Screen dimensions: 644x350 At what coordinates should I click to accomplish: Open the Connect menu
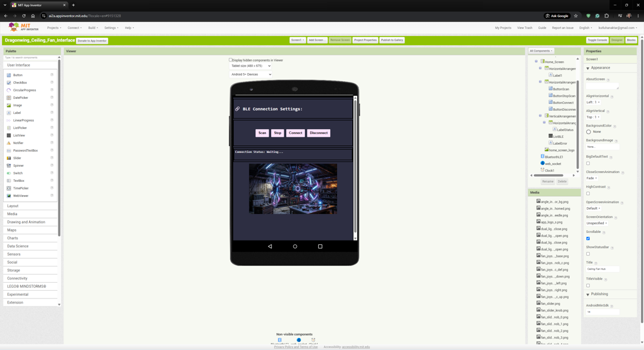[74, 28]
